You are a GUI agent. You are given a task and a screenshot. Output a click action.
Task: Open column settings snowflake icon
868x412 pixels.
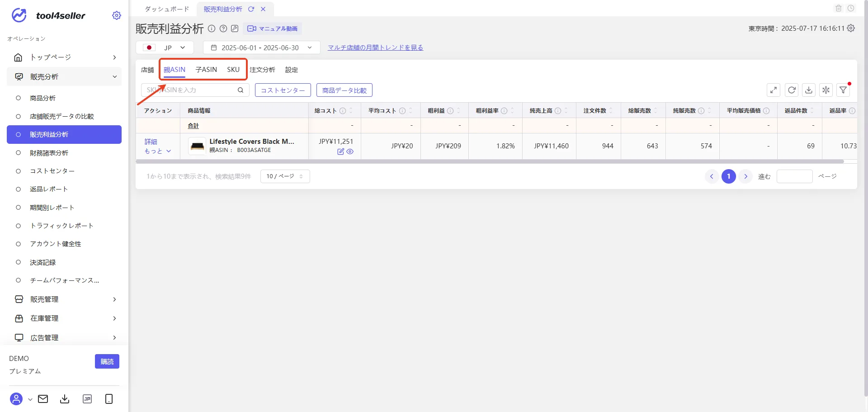point(826,90)
